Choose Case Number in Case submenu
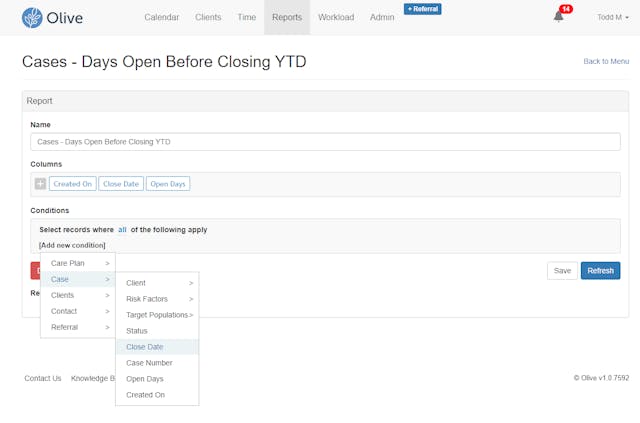This screenshot has width=640, height=423. (x=158, y=363)
